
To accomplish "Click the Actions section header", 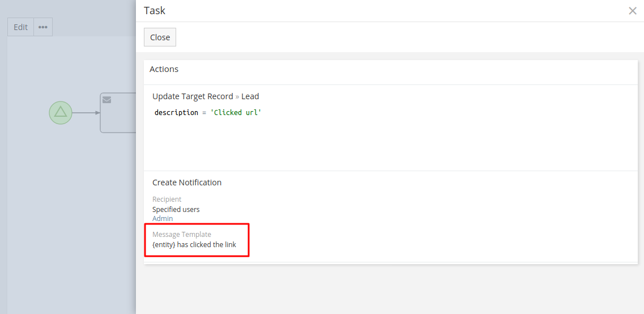I will (x=164, y=69).
